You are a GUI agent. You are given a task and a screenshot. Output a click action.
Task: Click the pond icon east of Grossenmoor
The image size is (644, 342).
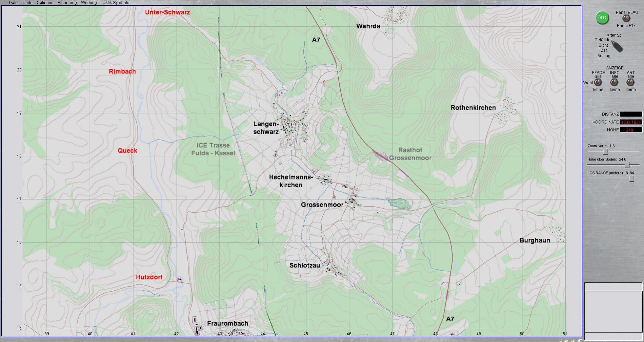tap(400, 204)
